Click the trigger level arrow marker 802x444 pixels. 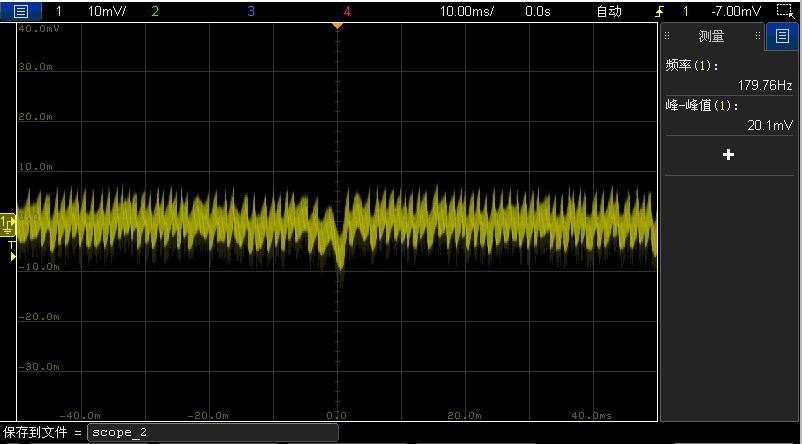pyautogui.click(x=12, y=257)
